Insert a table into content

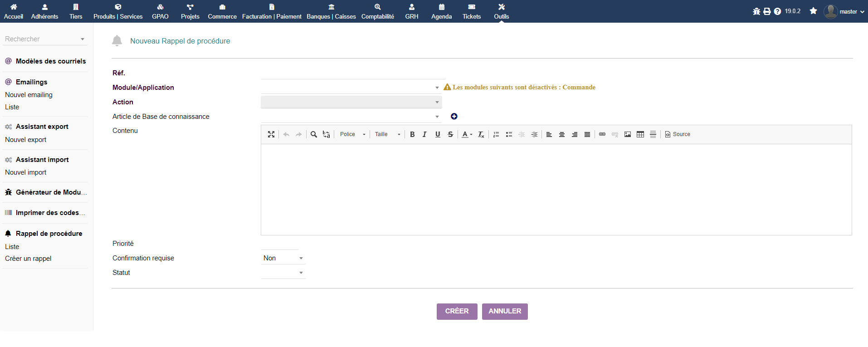[x=640, y=134]
